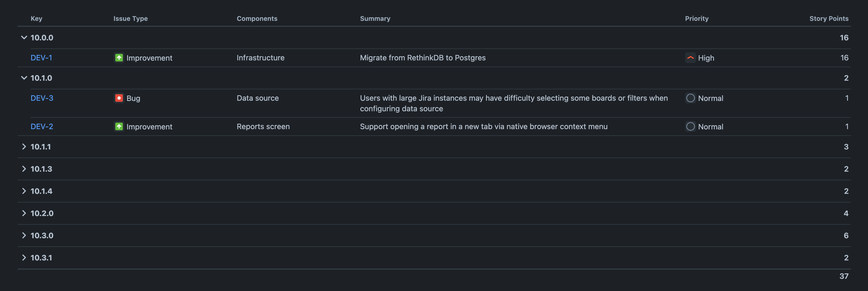
Task: Select the DEV-2 summary about opening reports
Action: click(484, 126)
